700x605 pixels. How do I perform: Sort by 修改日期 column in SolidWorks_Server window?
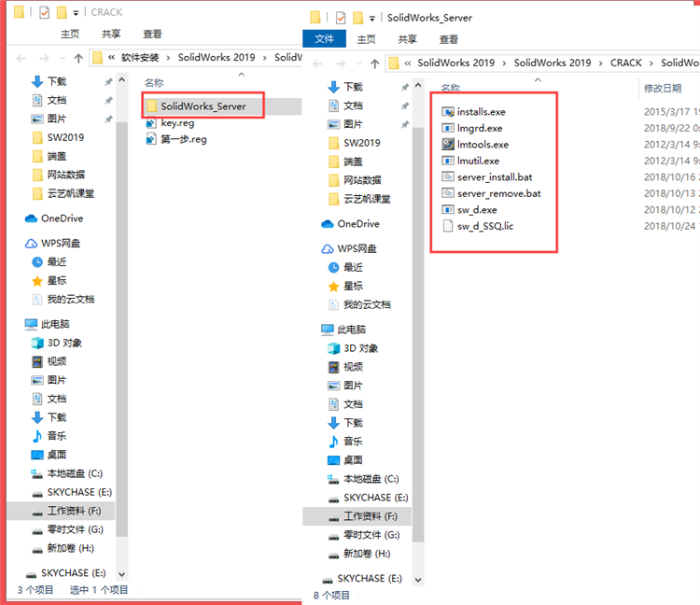coord(663,88)
